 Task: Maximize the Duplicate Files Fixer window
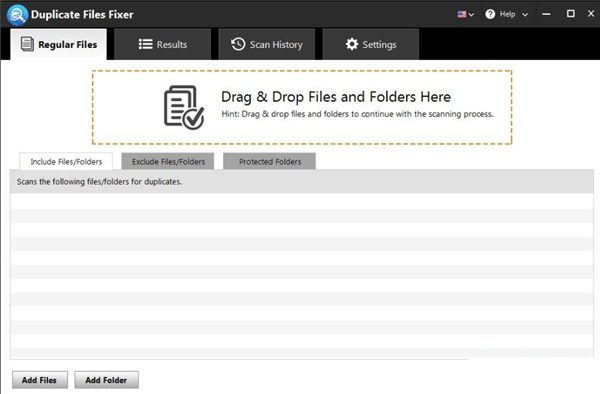pyautogui.click(x=571, y=14)
